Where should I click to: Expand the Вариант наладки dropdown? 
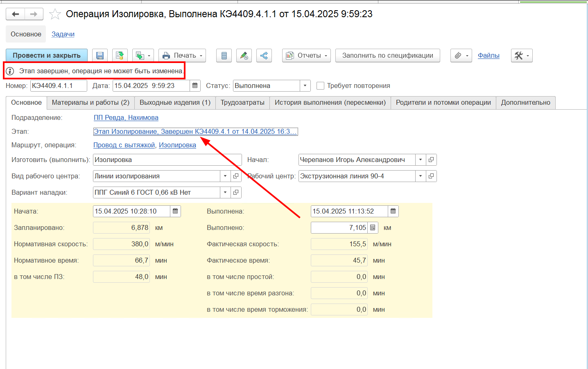(x=225, y=192)
